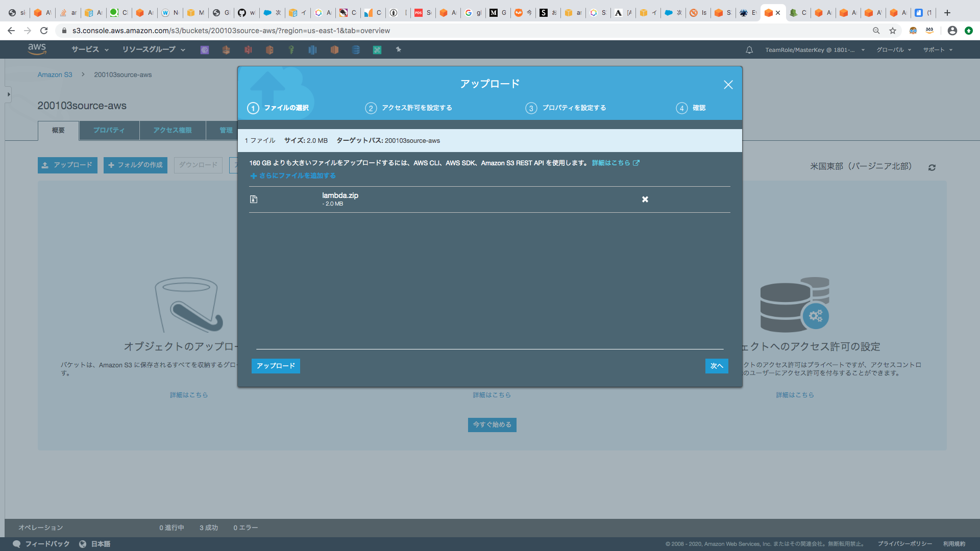Open the グローバル region dropdown
The height and width of the screenshot is (551, 980).
tap(894, 50)
